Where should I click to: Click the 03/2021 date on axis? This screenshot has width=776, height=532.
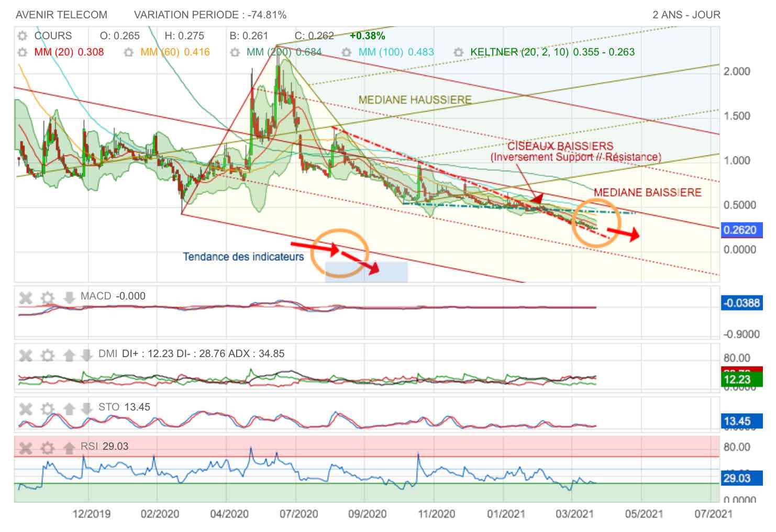(575, 514)
